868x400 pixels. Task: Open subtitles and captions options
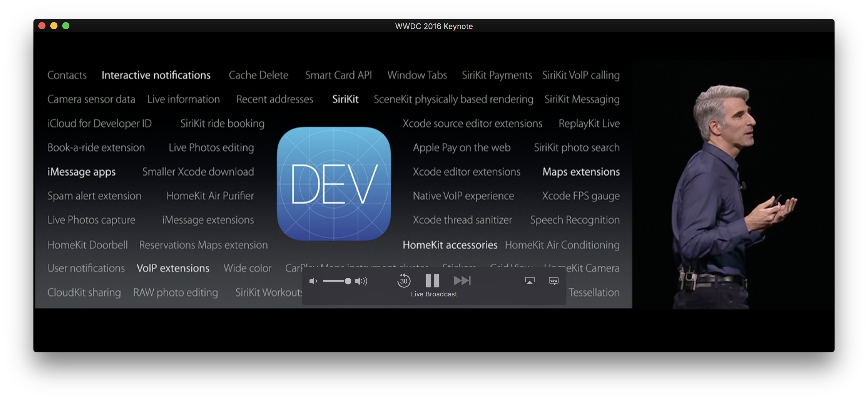click(553, 280)
